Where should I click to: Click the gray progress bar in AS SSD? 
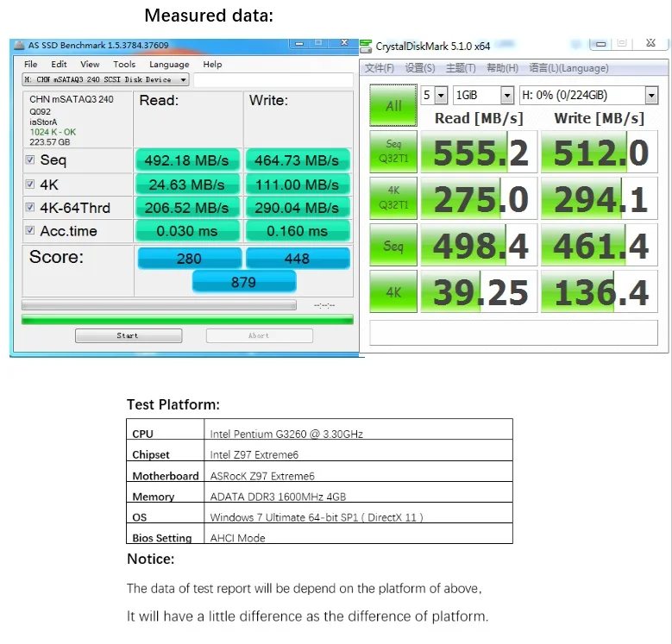click(x=159, y=305)
